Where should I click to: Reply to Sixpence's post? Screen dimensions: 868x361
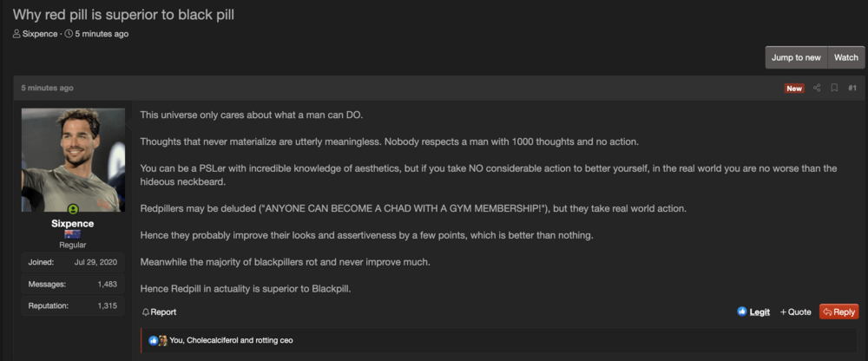click(838, 312)
